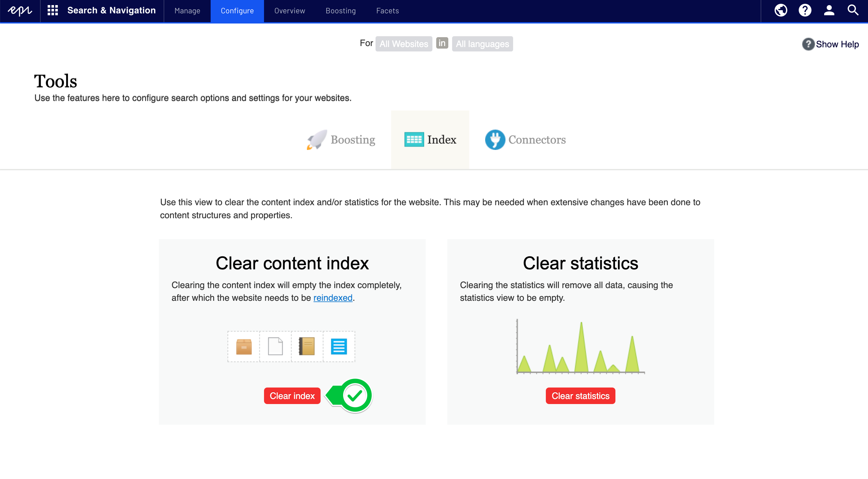The height and width of the screenshot is (479, 868).
Task: Click the Search & Navigation title
Action: coord(112,10)
